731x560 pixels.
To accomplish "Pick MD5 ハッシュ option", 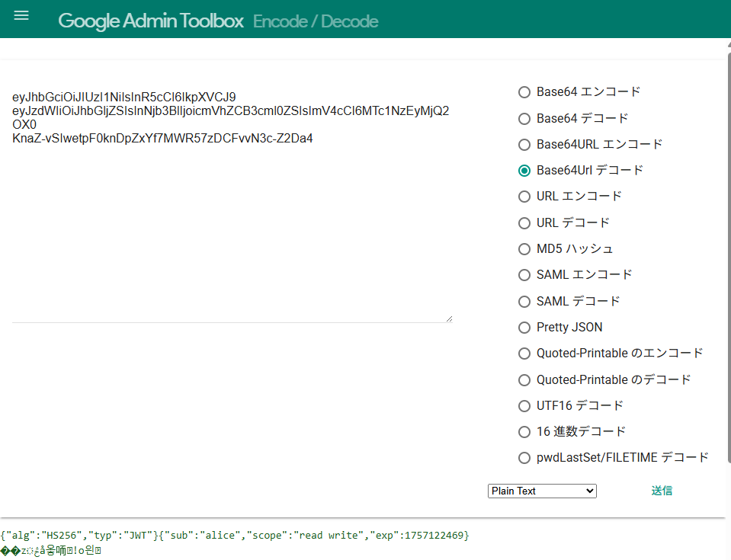I will [x=524, y=249].
